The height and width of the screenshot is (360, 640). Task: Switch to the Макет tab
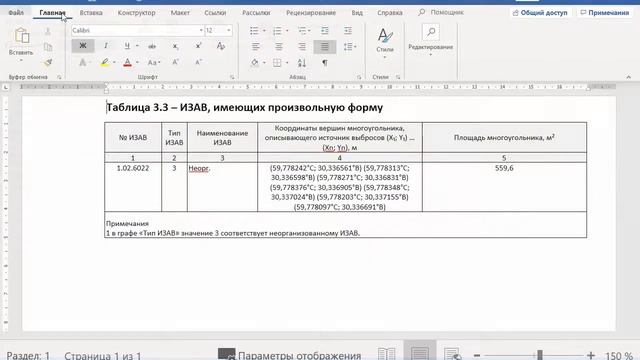pyautogui.click(x=180, y=13)
